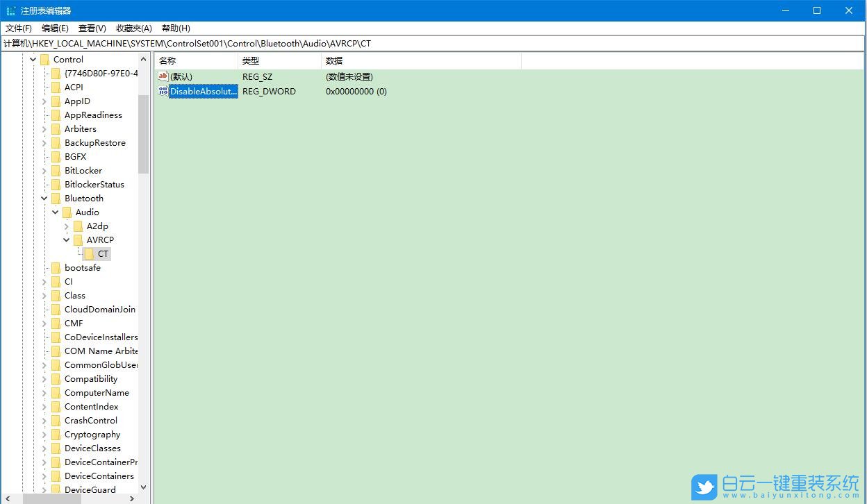Collapse the Bluetooth tree node
Viewport: 867px width, 504px height.
click(x=43, y=198)
